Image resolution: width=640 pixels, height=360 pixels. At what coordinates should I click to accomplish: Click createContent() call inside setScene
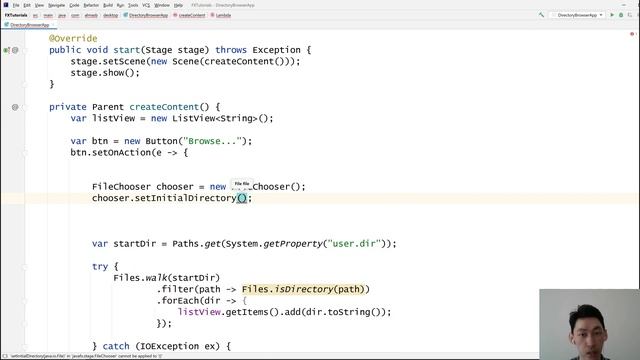244,61
